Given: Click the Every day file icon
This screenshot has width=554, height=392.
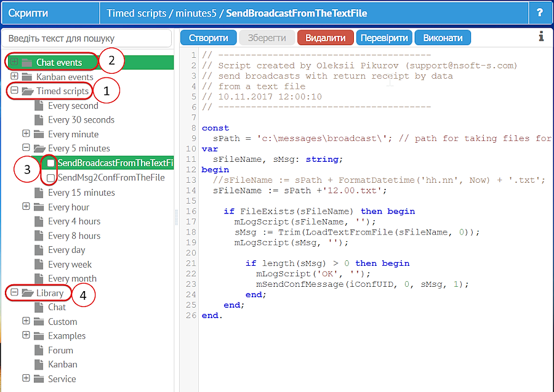Looking at the screenshot, I should 39,250.
